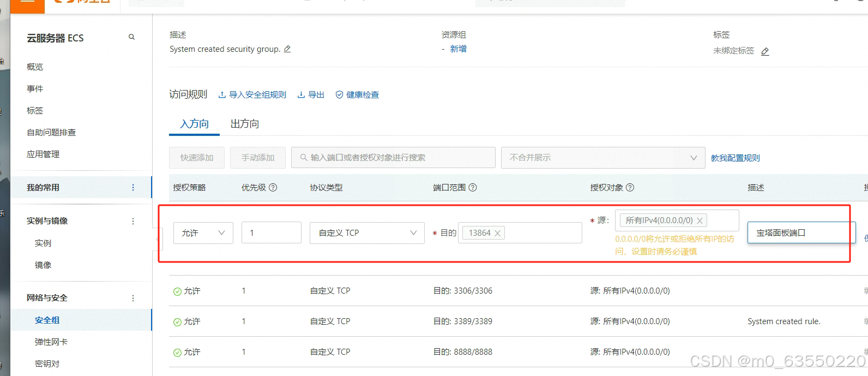Screen dimensions: 868x376
Task: Expand the 允许 policy dropdown
Action: [x=203, y=233]
